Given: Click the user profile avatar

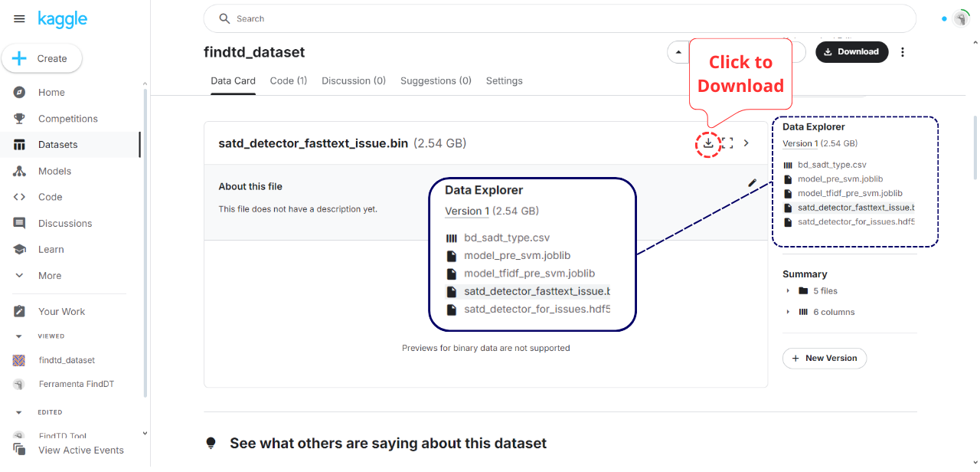Looking at the screenshot, I should point(962,19).
